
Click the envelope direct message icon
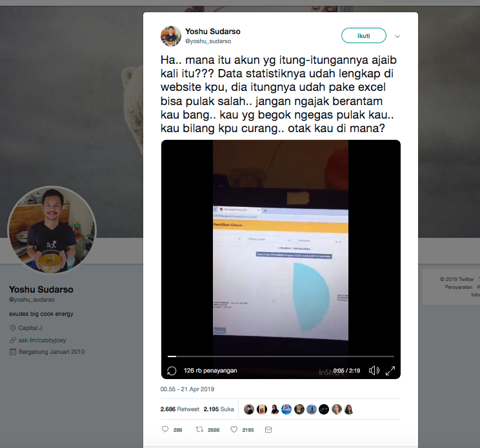coord(268,430)
